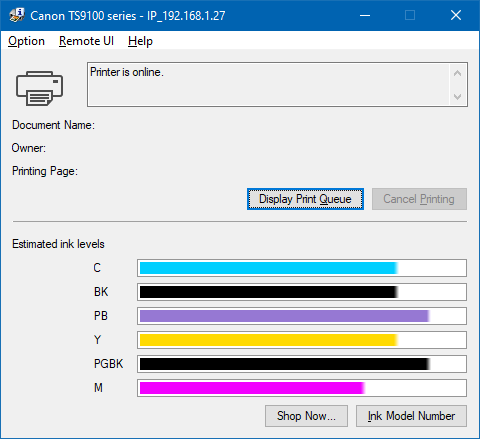The height and width of the screenshot is (439, 480).
Task: Click the Canon app icon in title bar
Action: [17, 15]
